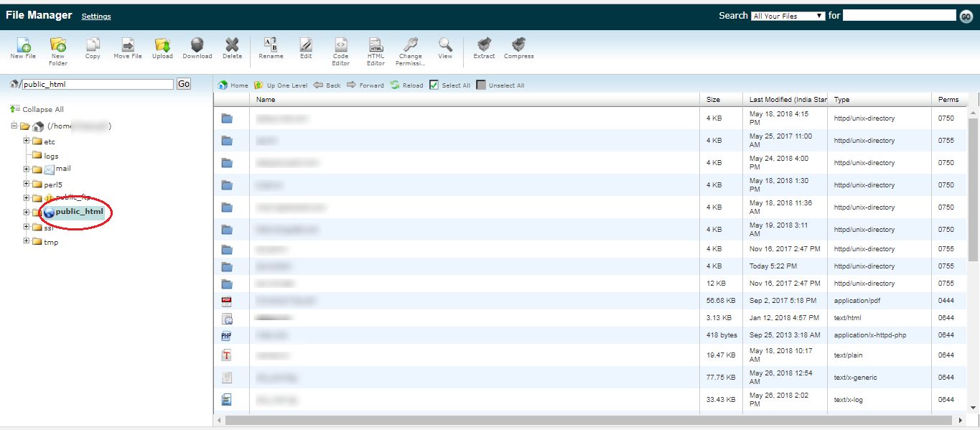Reload the file listing

point(406,85)
